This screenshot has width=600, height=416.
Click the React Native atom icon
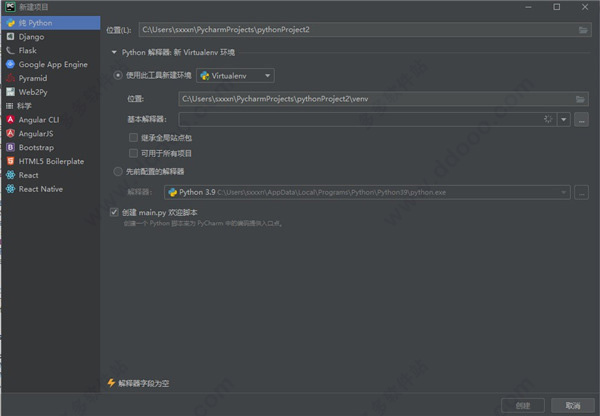(10, 189)
